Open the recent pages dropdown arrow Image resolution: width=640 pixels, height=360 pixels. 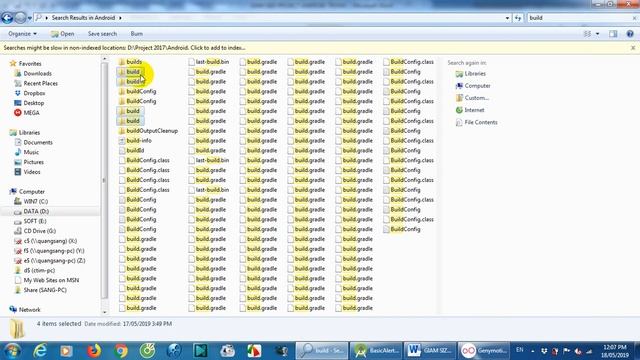click(29, 18)
